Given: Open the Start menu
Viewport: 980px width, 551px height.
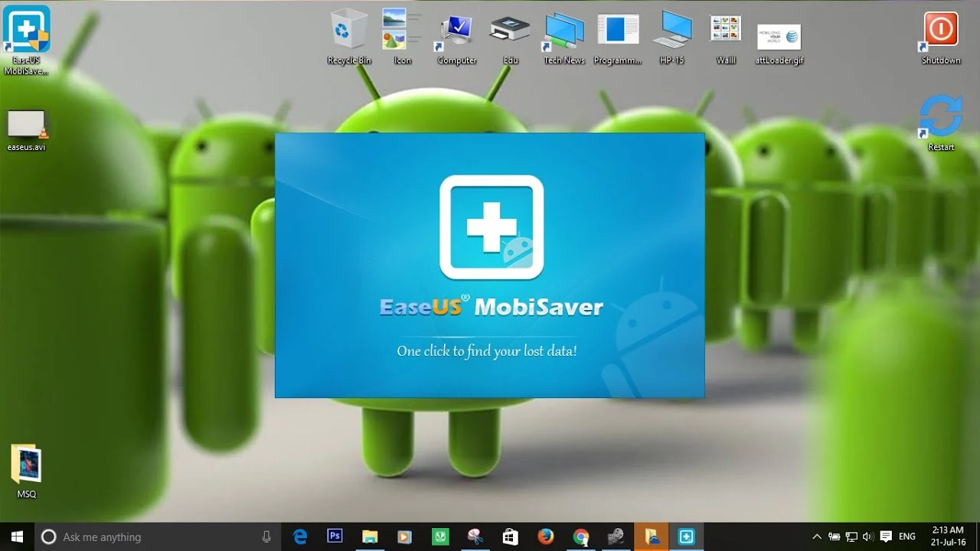Looking at the screenshot, I should pos(15,536).
